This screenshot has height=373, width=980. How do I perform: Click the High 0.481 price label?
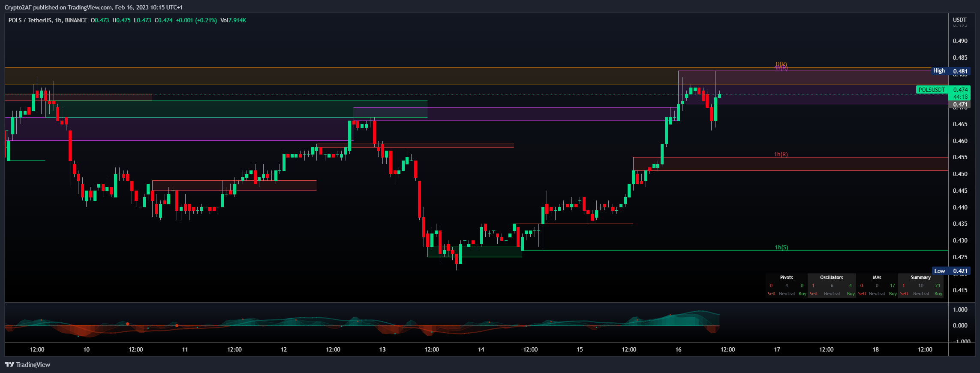click(951, 71)
